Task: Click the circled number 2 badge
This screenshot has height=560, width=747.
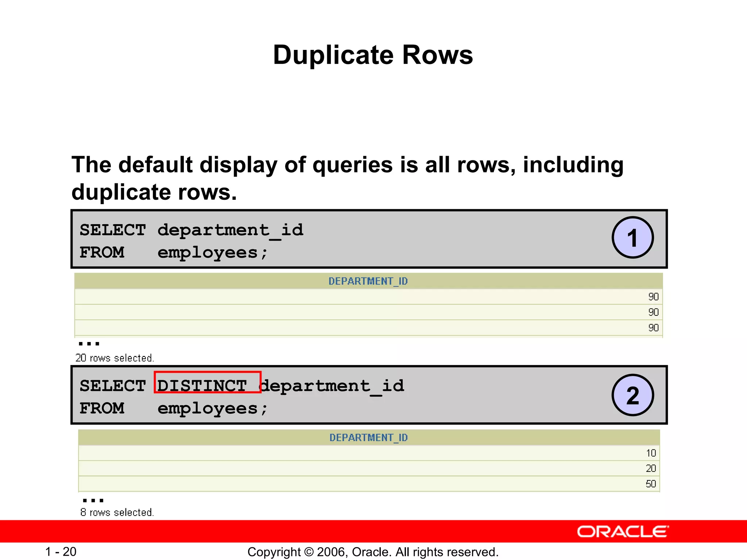Action: point(632,395)
